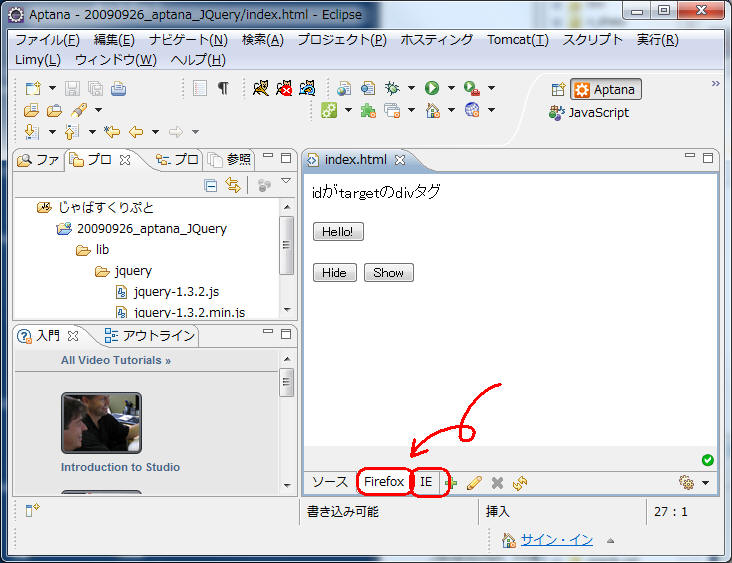Click the サイン・イン link
The height and width of the screenshot is (563, 732).
[556, 540]
